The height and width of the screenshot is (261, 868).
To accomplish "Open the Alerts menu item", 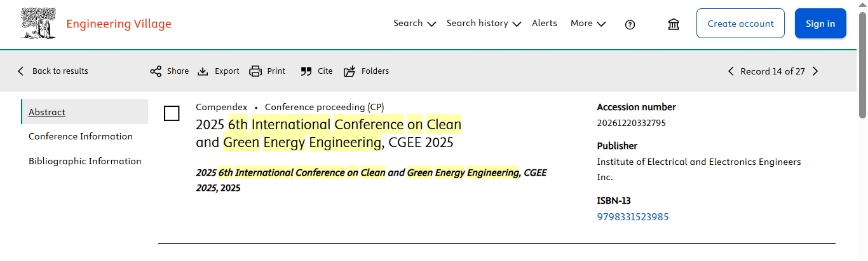I will (x=545, y=24).
